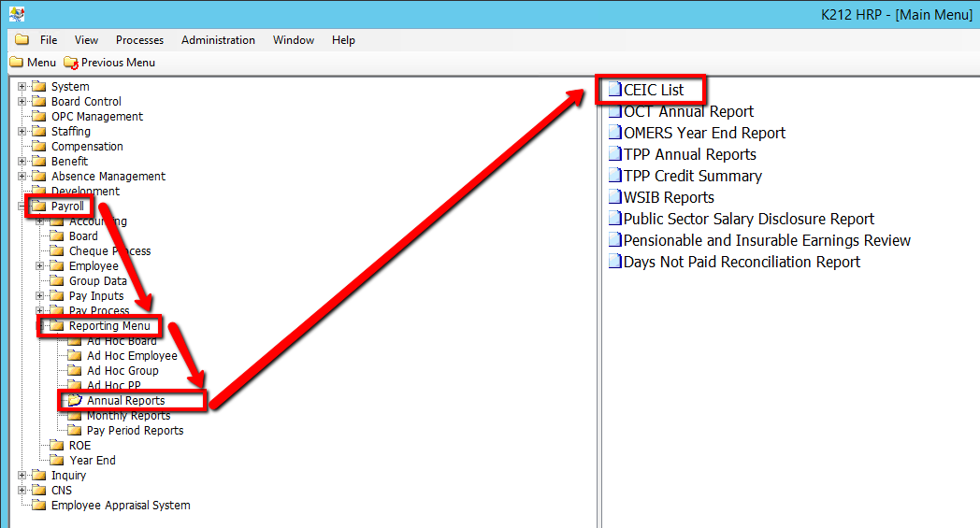This screenshot has width=980, height=528.
Task: Click the WSIB Reports document icon
Action: click(614, 197)
